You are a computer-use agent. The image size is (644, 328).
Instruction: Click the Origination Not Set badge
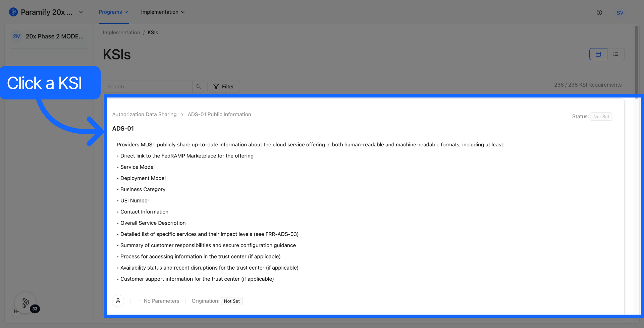232,301
